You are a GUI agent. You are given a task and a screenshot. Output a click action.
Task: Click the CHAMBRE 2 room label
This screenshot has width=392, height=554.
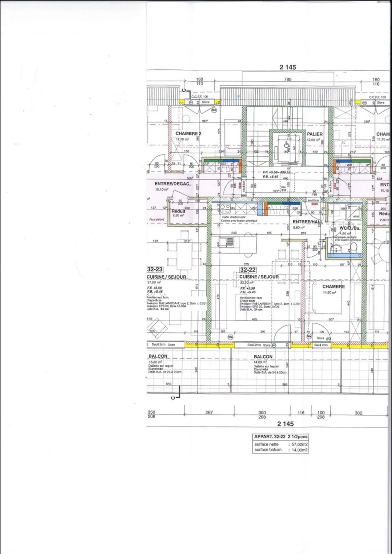tap(188, 134)
